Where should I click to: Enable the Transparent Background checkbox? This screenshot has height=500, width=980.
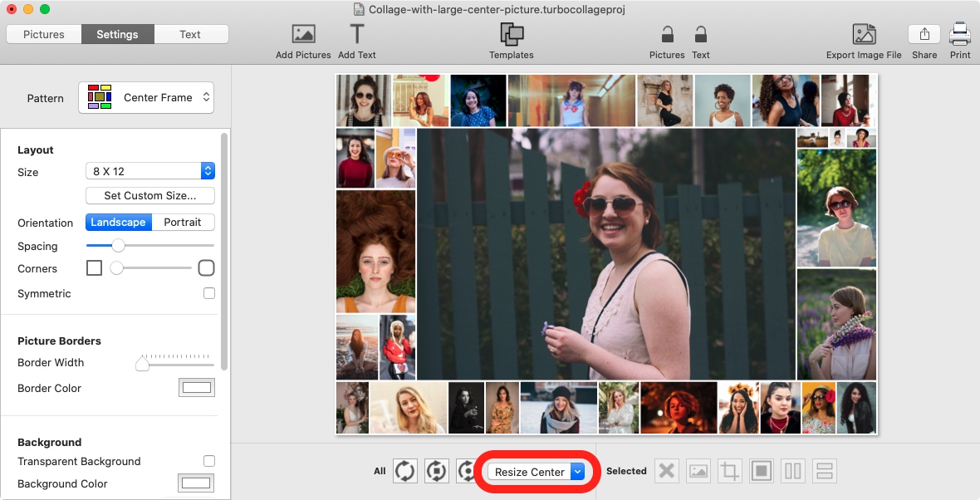click(x=209, y=461)
